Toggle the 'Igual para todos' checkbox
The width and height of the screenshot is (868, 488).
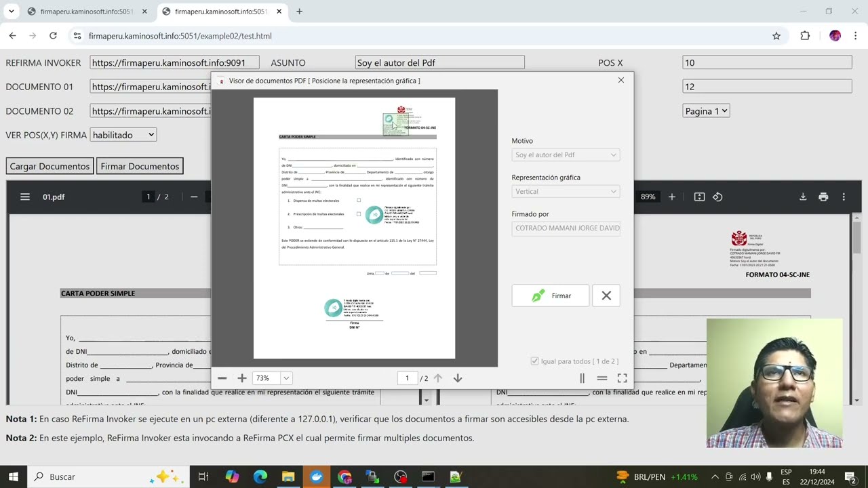pos(534,361)
